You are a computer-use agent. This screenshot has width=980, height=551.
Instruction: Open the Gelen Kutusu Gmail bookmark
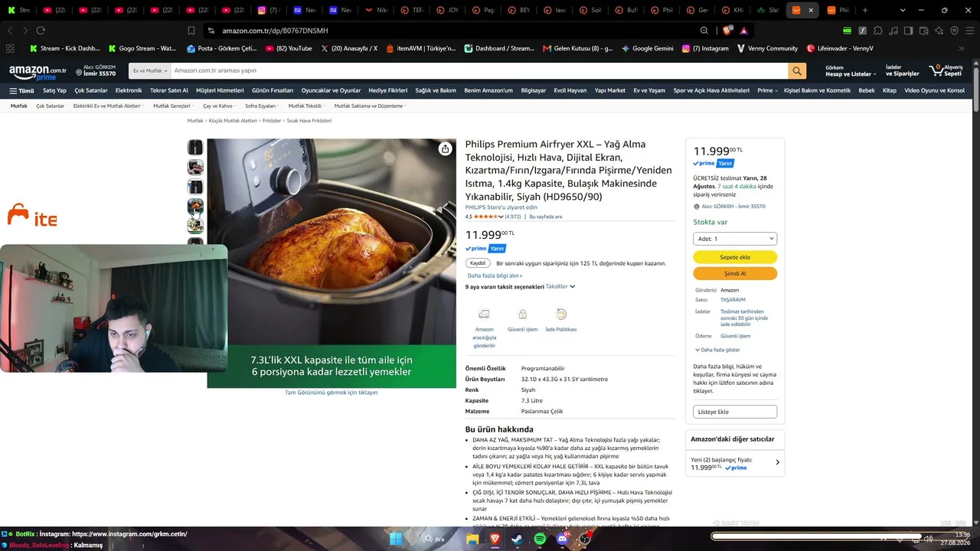point(578,48)
